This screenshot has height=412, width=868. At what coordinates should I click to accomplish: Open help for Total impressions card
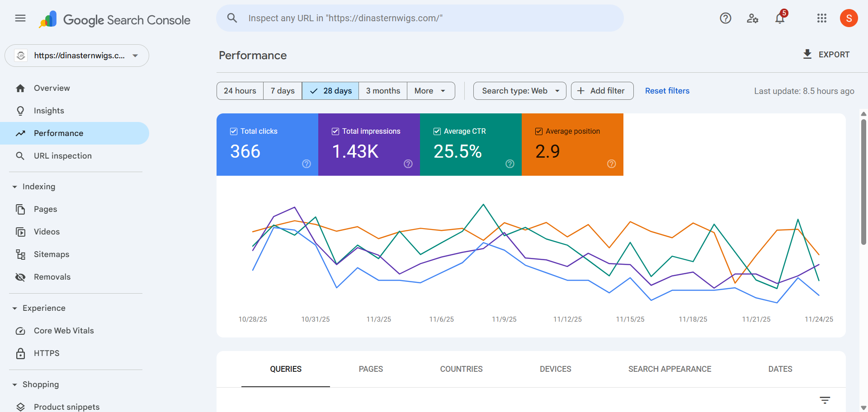coord(408,164)
